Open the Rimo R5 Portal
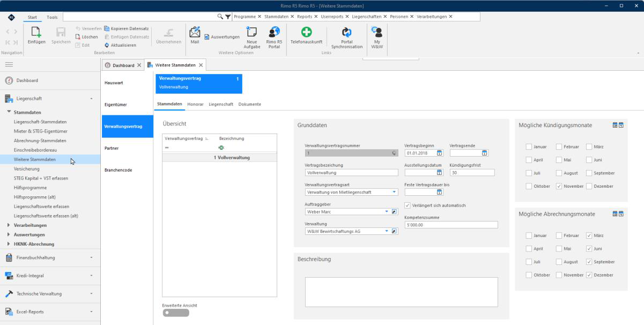The image size is (644, 325). click(273, 32)
